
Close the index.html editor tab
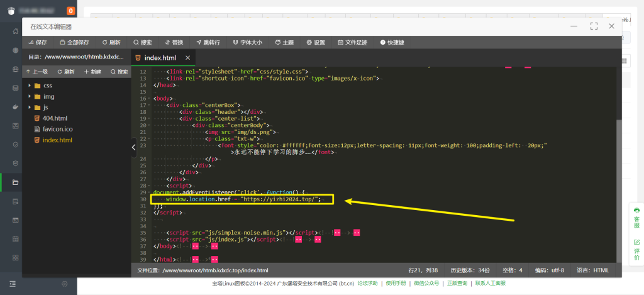pyautogui.click(x=187, y=58)
